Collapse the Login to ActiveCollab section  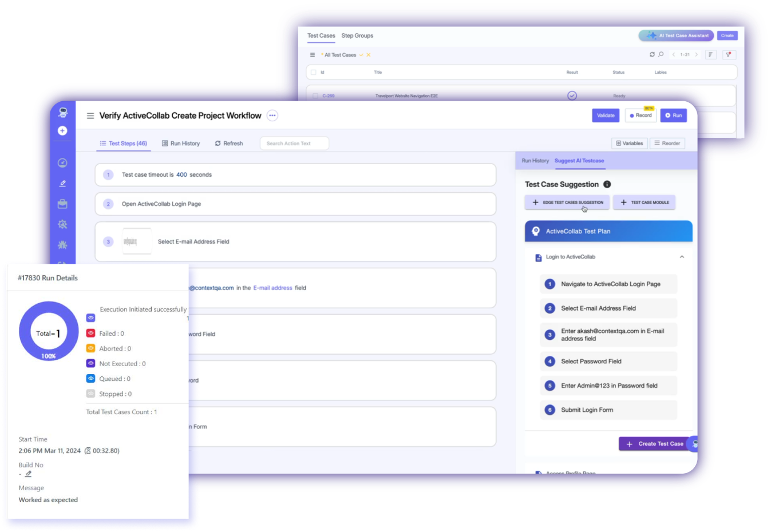point(682,257)
